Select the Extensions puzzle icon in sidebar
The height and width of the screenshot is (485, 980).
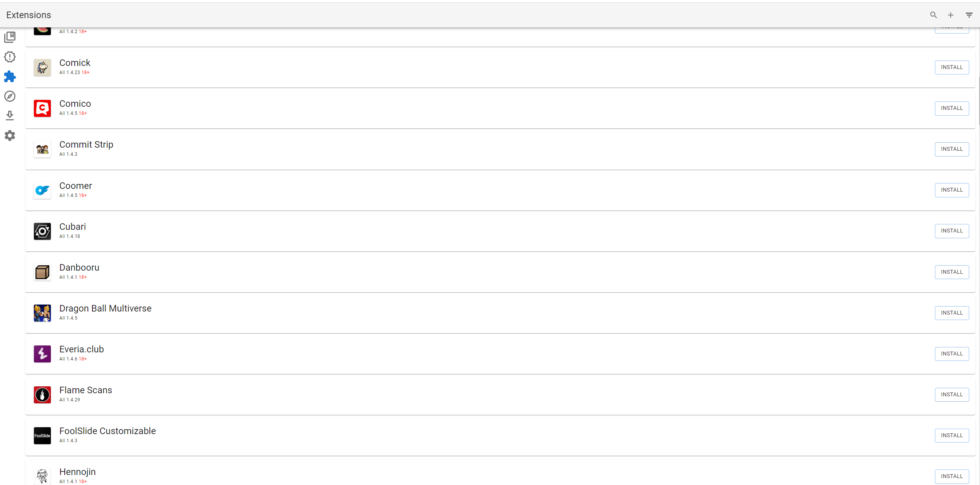tap(10, 76)
